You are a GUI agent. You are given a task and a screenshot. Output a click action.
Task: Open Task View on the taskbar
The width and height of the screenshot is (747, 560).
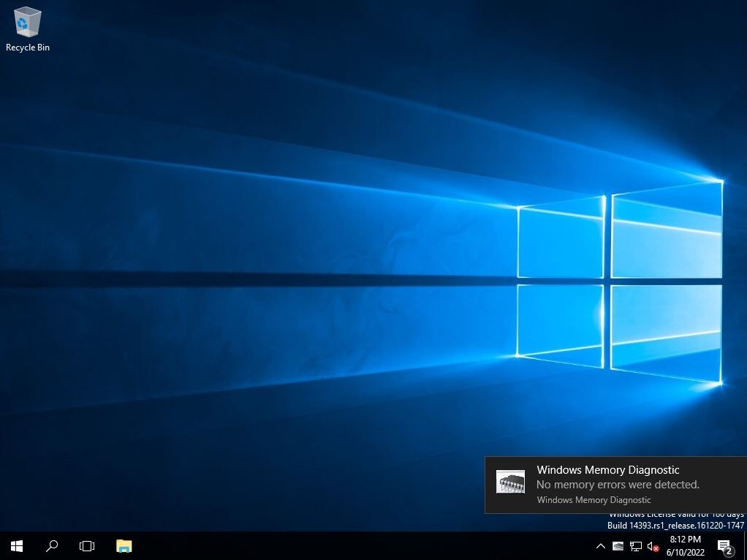pos(87,545)
